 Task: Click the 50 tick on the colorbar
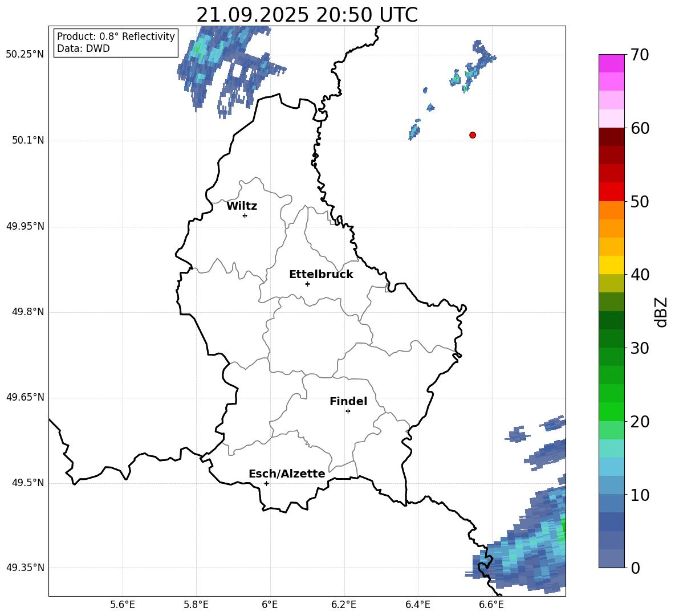639,202
